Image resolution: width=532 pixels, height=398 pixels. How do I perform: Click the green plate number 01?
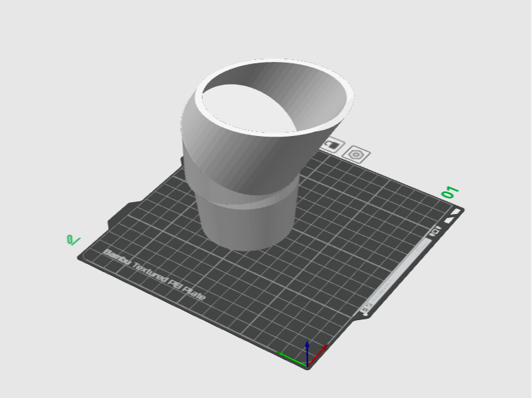point(450,192)
